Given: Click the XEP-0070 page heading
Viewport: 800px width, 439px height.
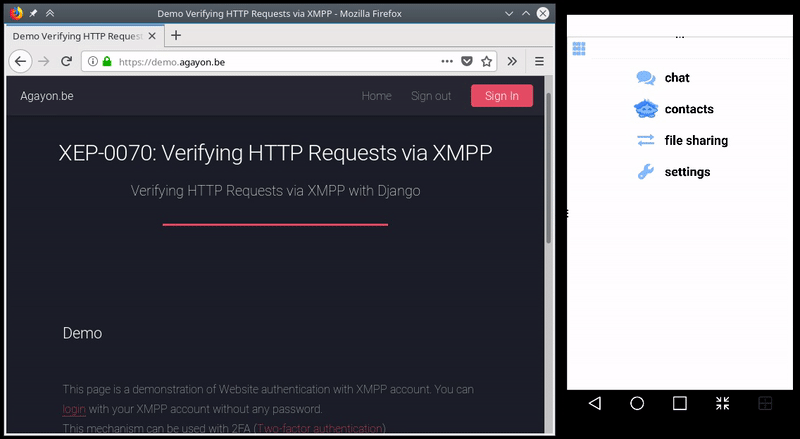Looking at the screenshot, I should [276, 153].
